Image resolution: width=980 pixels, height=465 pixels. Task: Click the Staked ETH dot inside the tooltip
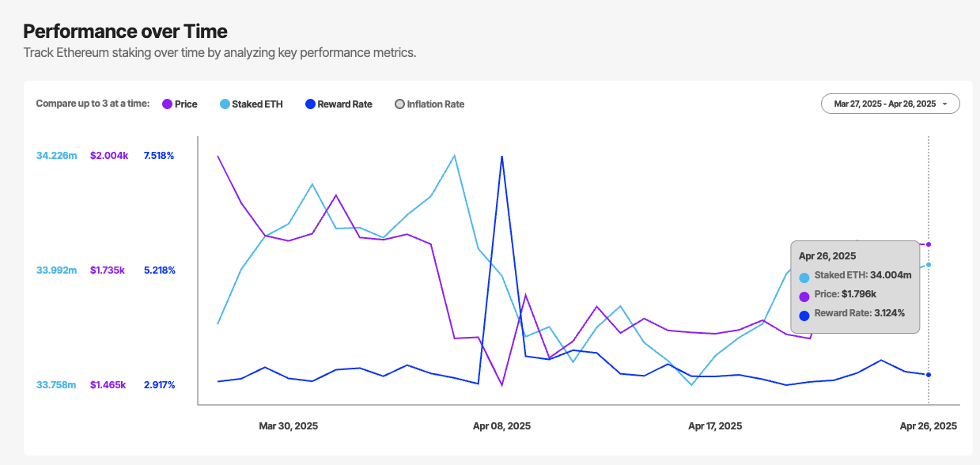804,278
